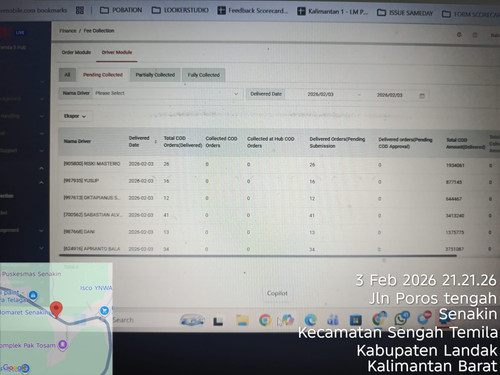Click the Fee Collection breadcrumb
The image size is (500, 375).
(x=99, y=31)
